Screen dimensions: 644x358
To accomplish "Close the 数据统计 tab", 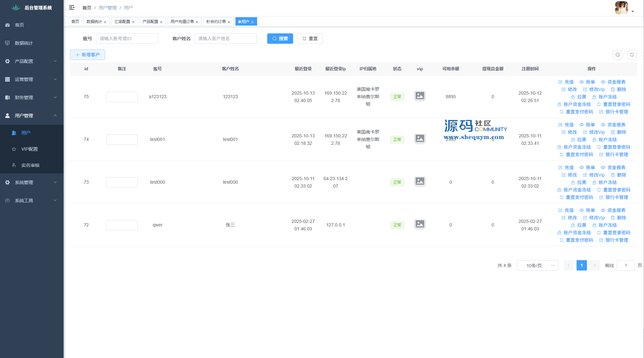I will (x=105, y=22).
